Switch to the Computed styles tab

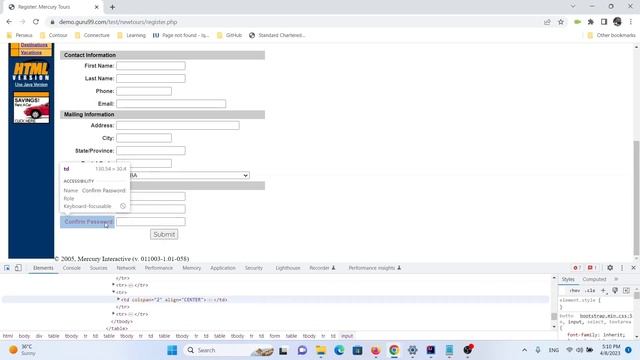594,279
